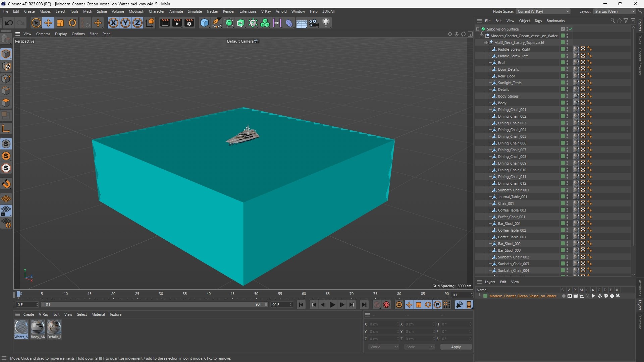
Task: Click the Camera object icon
Action: tap(314, 23)
